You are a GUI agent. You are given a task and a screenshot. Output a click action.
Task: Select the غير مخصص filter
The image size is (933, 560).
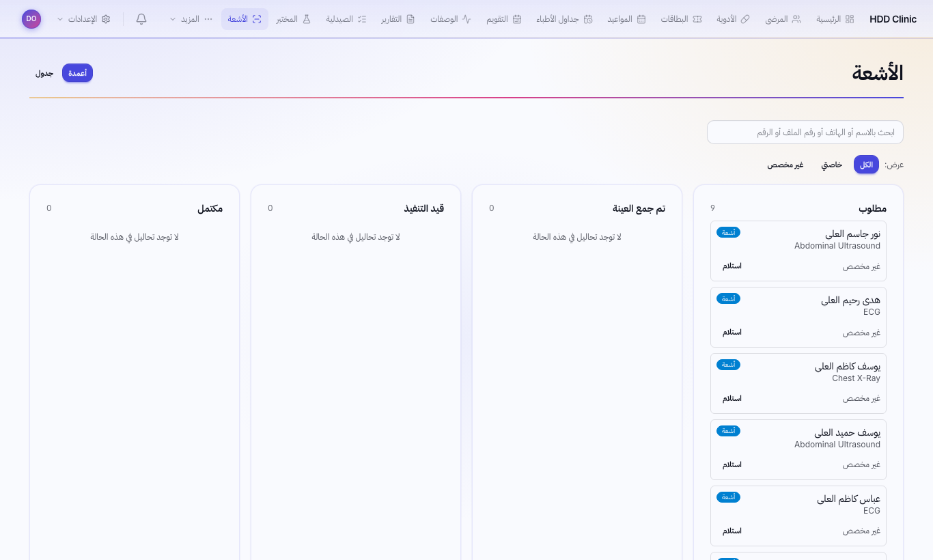(x=785, y=165)
